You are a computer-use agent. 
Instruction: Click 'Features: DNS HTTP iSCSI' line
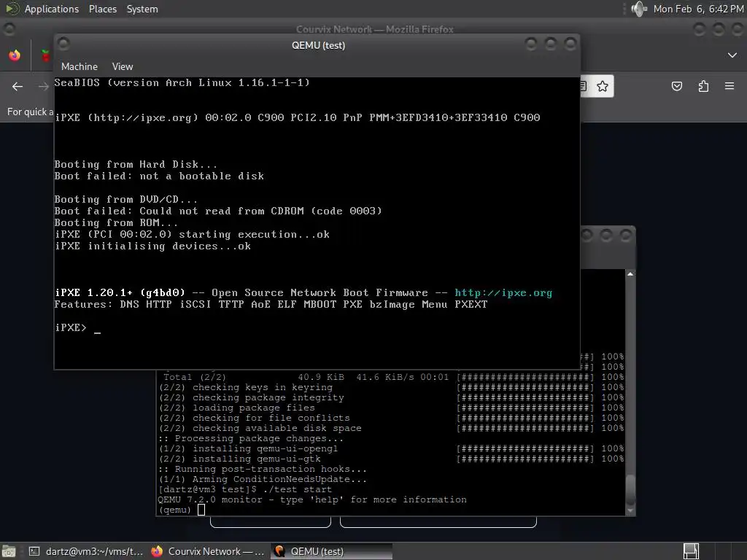[271, 305]
